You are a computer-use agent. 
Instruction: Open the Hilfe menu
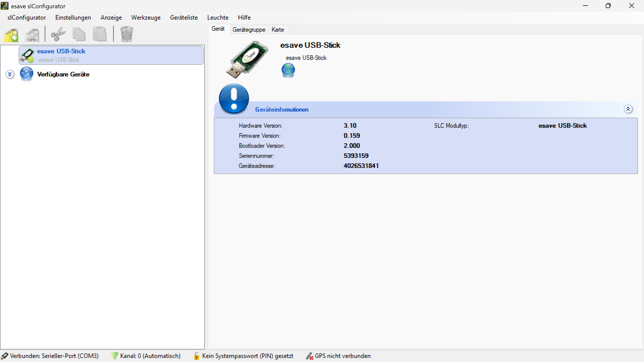244,18
